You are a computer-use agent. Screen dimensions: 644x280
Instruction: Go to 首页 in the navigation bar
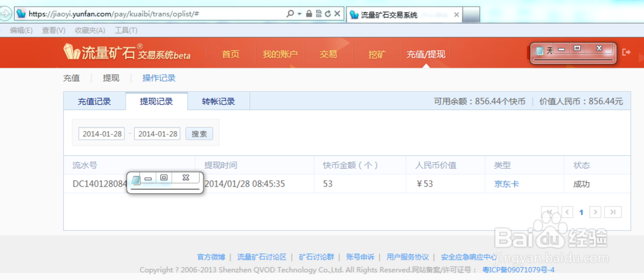click(231, 54)
